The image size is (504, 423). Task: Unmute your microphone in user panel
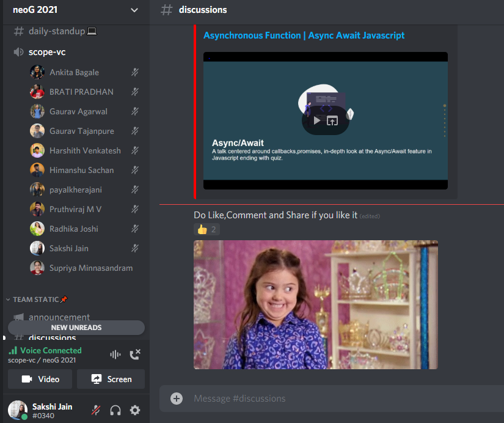click(96, 410)
